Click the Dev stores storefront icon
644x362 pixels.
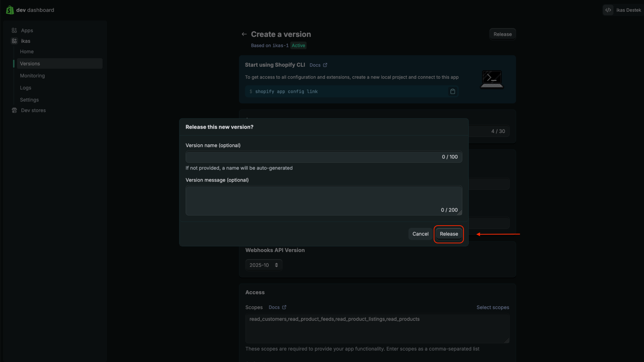point(14,110)
